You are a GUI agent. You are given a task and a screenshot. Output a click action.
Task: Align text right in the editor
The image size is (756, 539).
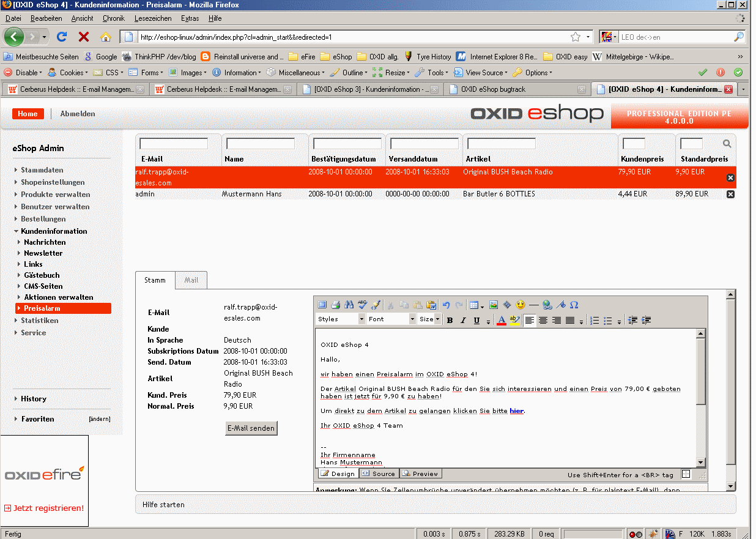point(557,320)
